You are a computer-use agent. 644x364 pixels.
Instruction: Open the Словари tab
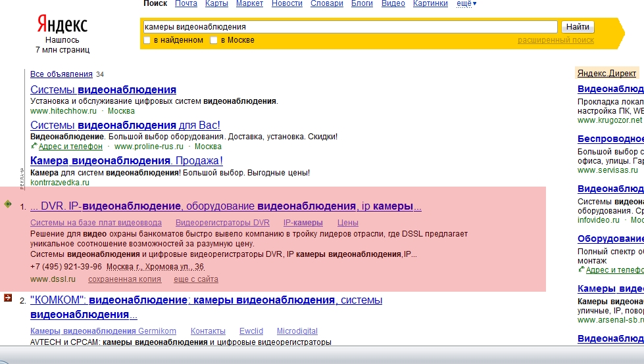pos(327,4)
